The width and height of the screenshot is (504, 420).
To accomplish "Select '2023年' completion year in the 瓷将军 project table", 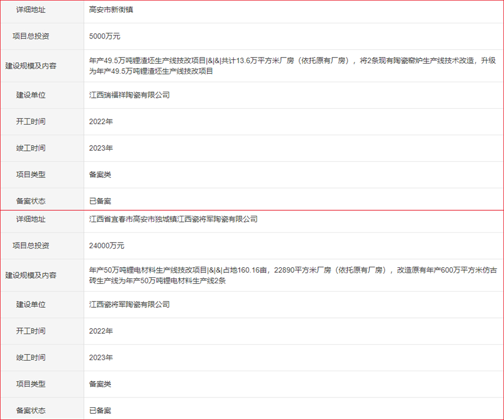I will point(101,357).
